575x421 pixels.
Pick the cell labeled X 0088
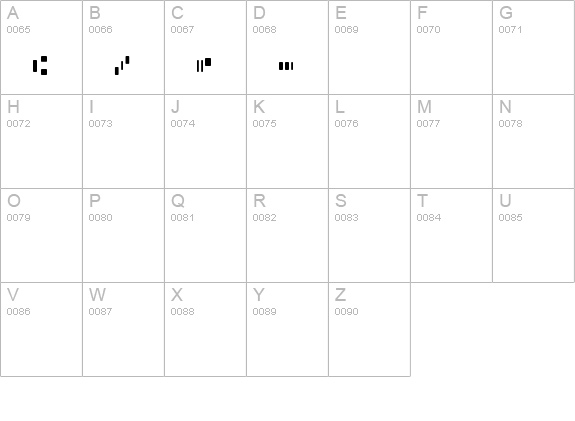205,330
